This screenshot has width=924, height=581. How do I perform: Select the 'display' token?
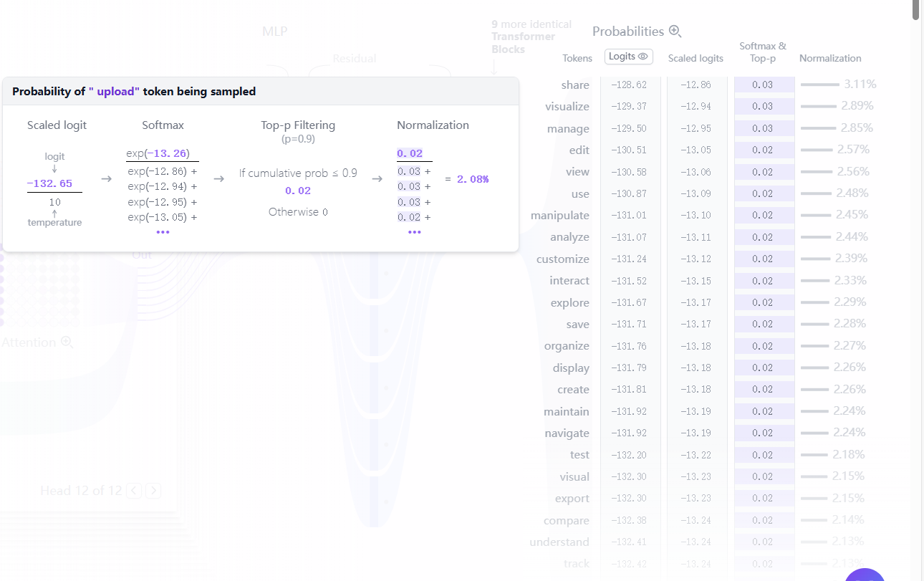tap(571, 368)
